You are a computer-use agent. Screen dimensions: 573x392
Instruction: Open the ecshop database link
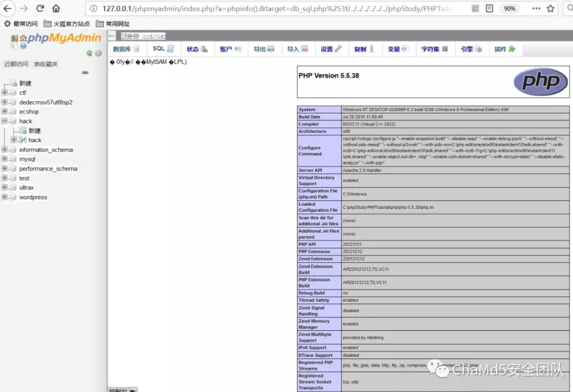[x=29, y=112]
